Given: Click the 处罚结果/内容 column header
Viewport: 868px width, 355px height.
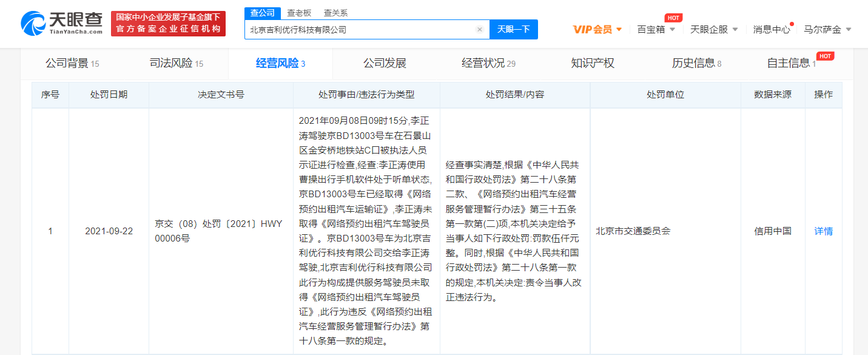Looking at the screenshot, I should click(x=515, y=95).
